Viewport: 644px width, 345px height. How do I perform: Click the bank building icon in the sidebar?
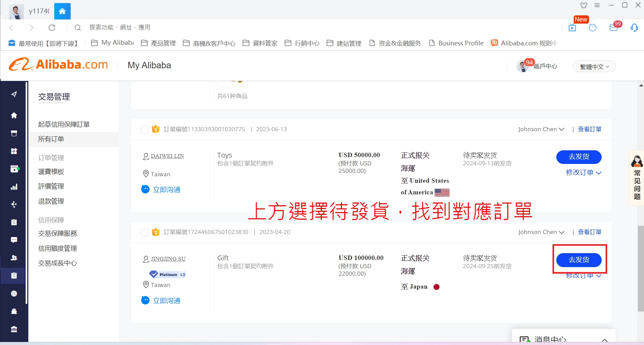pos(14,329)
